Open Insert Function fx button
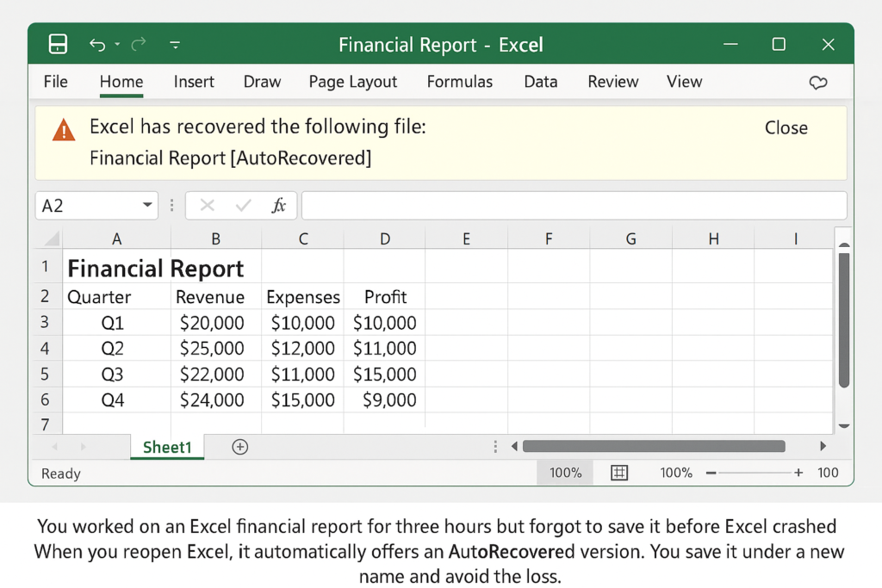882x588 pixels. (x=278, y=205)
